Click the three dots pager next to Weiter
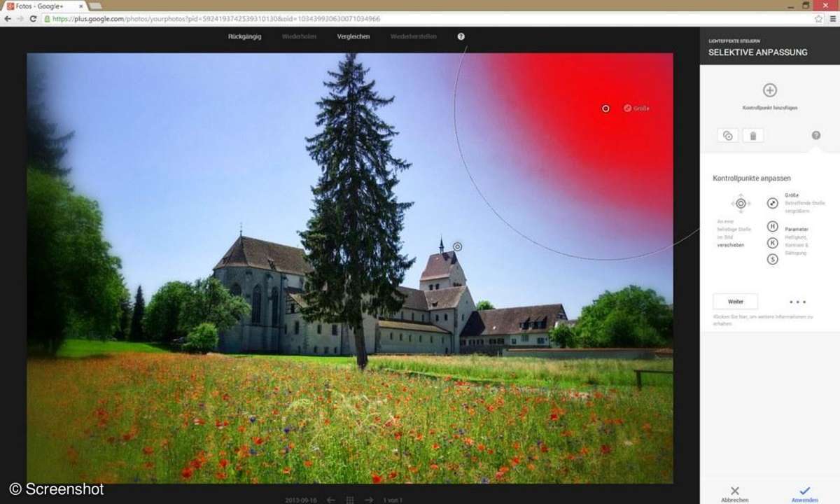840x504 pixels. click(x=797, y=302)
